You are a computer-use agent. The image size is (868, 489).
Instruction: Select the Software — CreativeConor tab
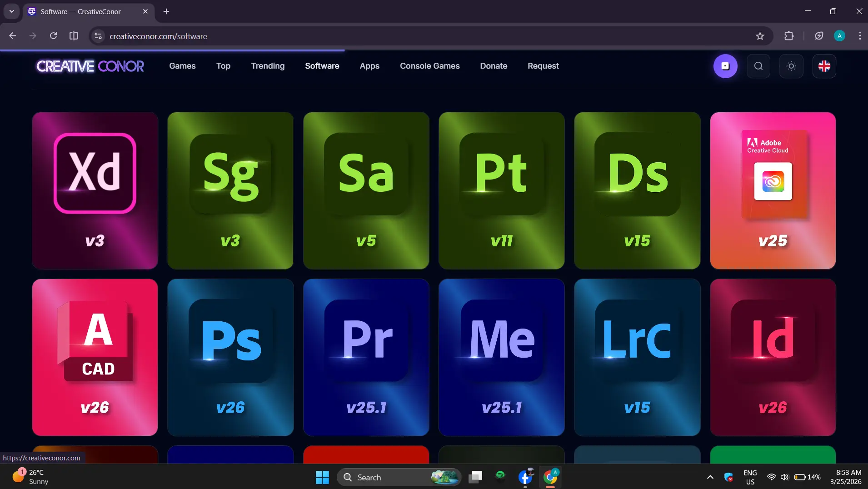(88, 11)
